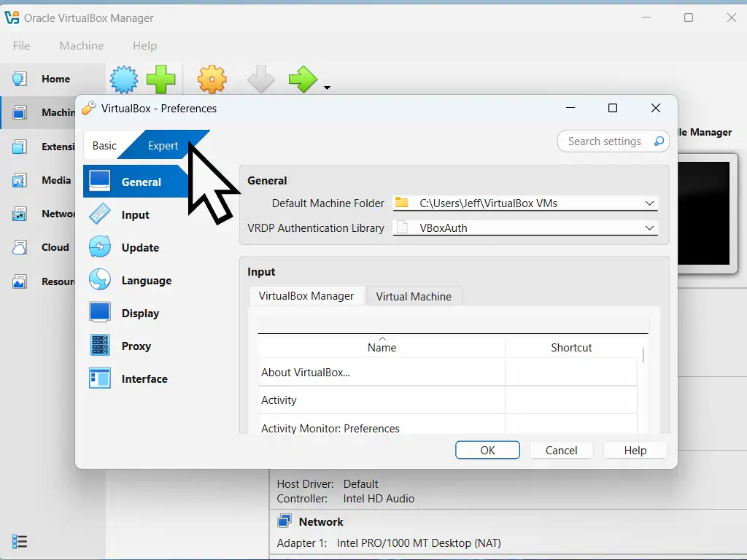Screen dimensions: 747x560
Task: Switch to Expert settings mode
Action: point(163,146)
